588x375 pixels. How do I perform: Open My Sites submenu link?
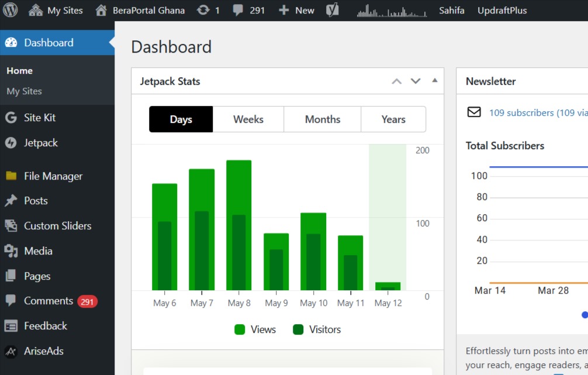pyautogui.click(x=24, y=91)
